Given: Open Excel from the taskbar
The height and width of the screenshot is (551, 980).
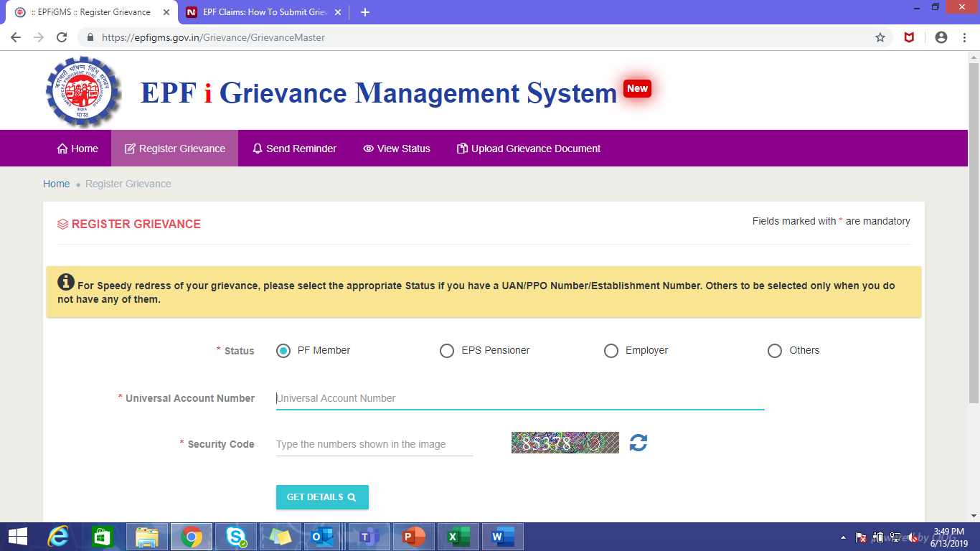Looking at the screenshot, I should [458, 537].
